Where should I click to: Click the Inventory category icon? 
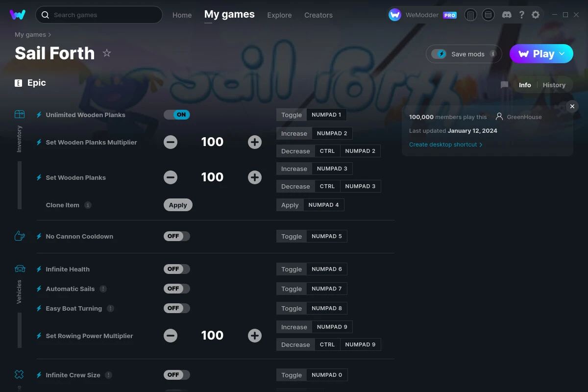pos(20,114)
